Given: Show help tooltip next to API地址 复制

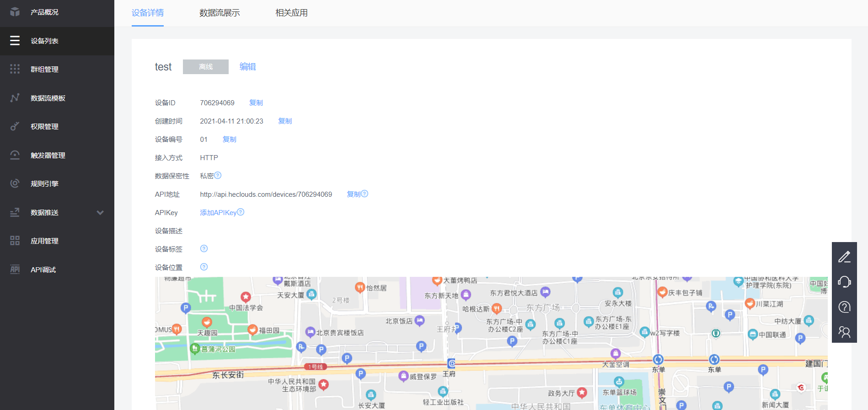Looking at the screenshot, I should click(364, 194).
